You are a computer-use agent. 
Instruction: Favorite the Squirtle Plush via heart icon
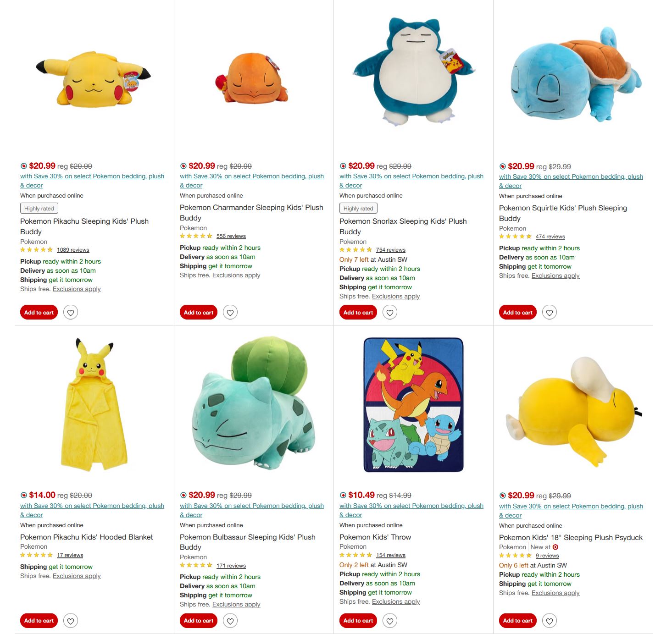(550, 313)
